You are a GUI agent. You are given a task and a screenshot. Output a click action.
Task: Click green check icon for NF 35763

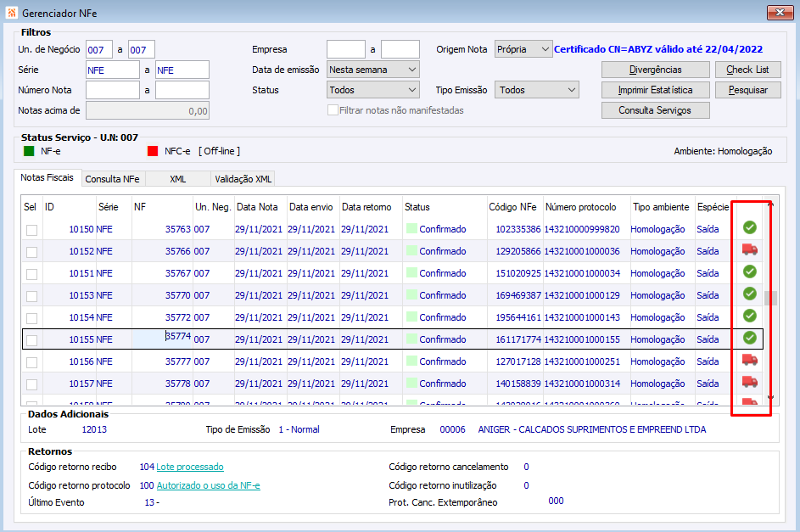(749, 227)
